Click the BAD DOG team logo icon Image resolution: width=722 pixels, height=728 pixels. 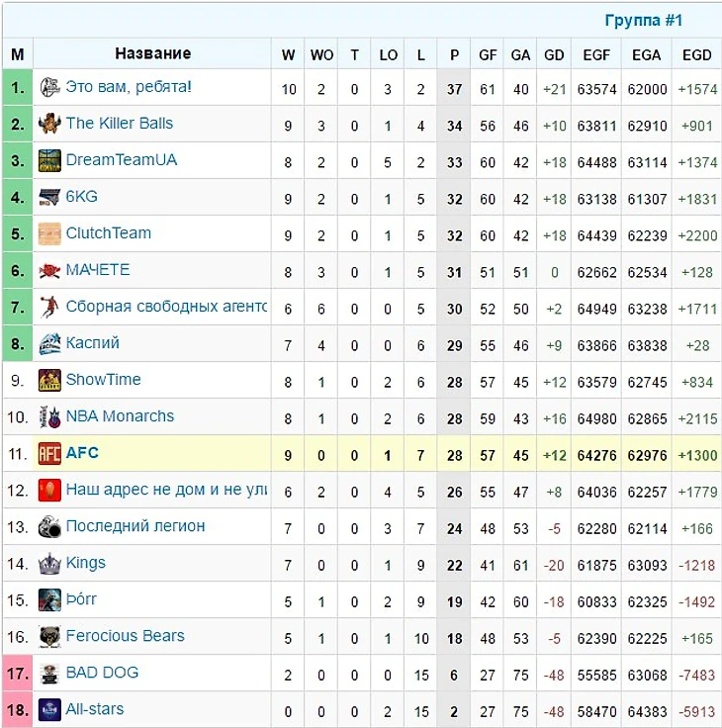coord(49,673)
